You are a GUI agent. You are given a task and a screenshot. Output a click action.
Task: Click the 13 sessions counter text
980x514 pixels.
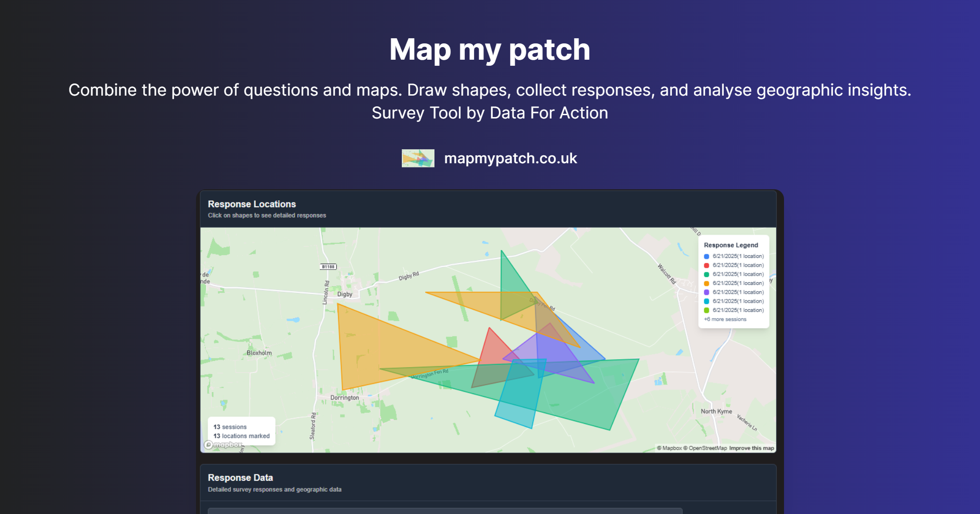point(230,427)
